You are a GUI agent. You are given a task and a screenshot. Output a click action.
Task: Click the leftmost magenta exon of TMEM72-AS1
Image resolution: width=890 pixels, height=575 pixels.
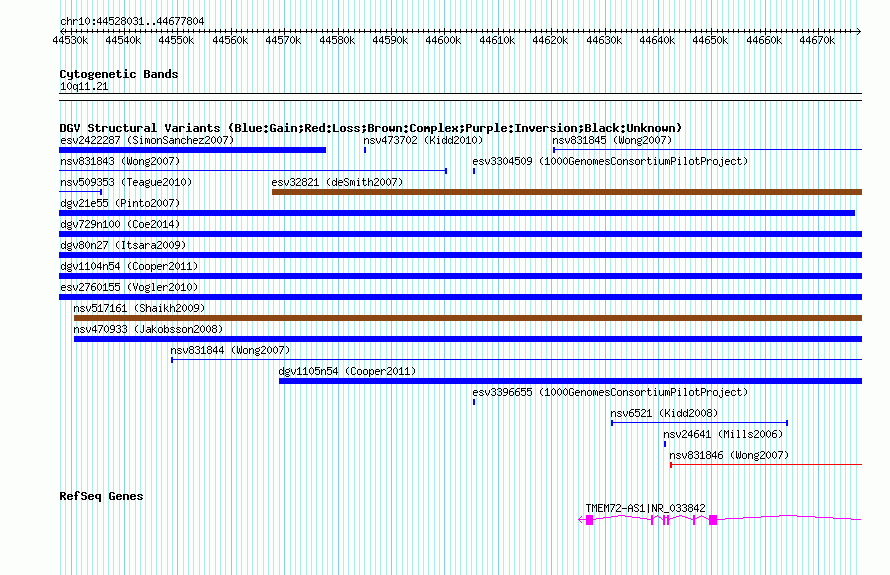click(590, 520)
